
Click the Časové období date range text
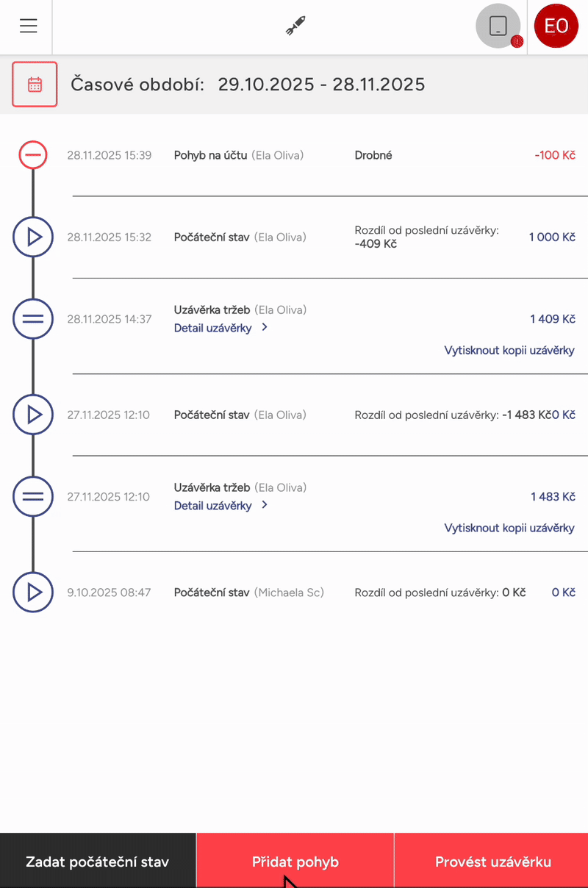(x=248, y=85)
